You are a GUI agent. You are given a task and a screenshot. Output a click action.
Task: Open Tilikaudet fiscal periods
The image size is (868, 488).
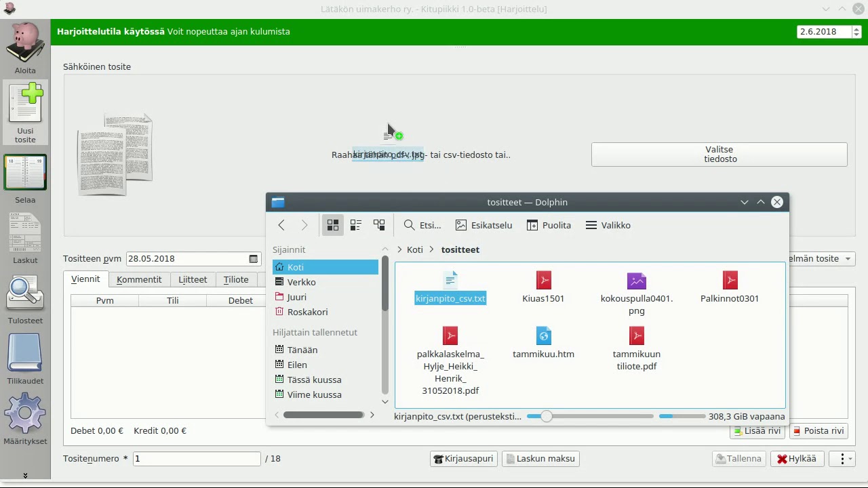pos(25,360)
